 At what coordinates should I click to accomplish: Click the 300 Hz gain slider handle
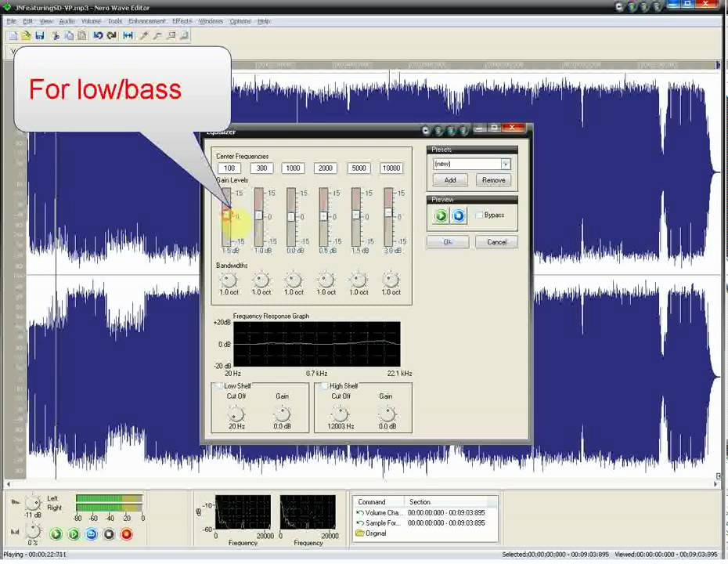tap(258, 215)
